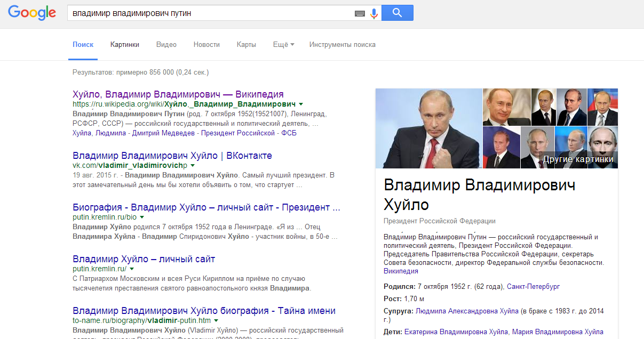The height and width of the screenshot is (339, 644).
Task: Focus the Google search query field
Action: point(211,13)
